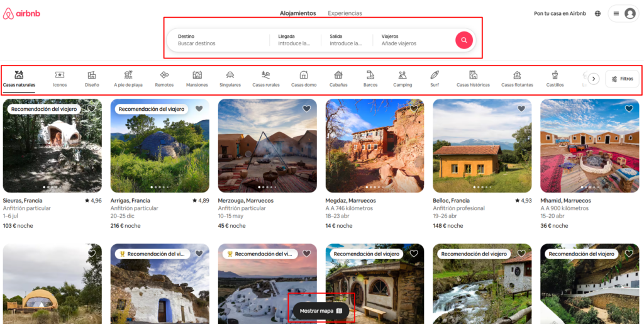Select the Mansiones category
Viewport: 644px width, 324px height.
click(197, 79)
